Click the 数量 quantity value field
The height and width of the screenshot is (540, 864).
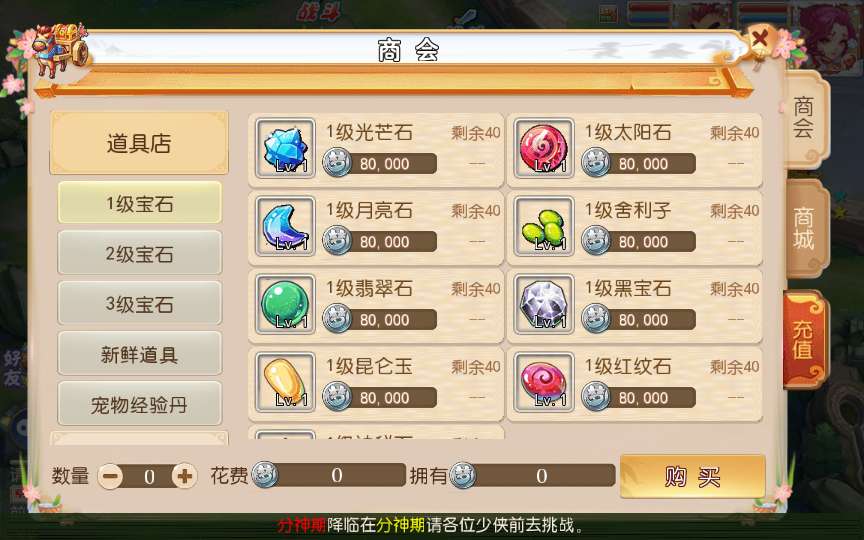coord(149,477)
